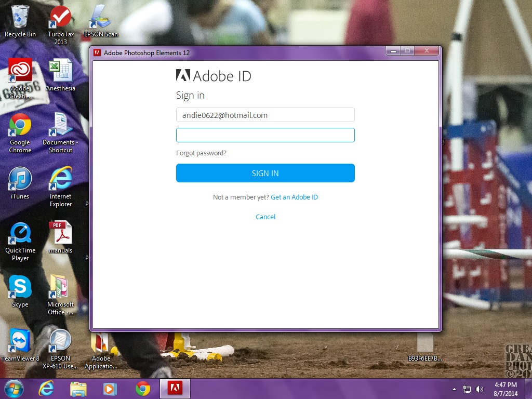Click Get an Adobe ID
Viewport: 532px width, 399px height.
(x=294, y=197)
